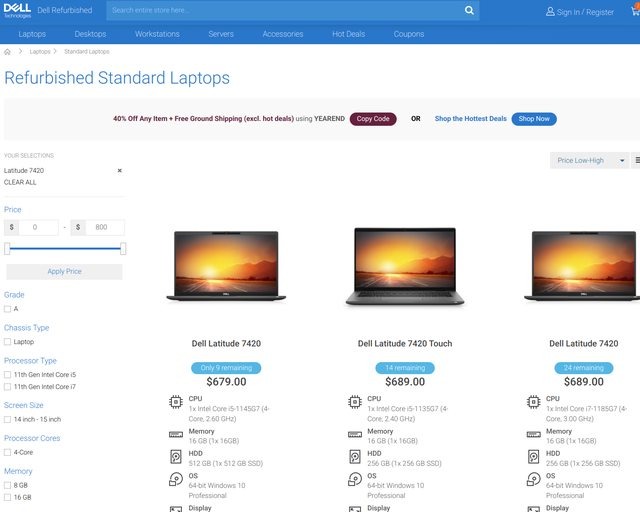Click CPU icon of $679.00 laptop

(176, 402)
